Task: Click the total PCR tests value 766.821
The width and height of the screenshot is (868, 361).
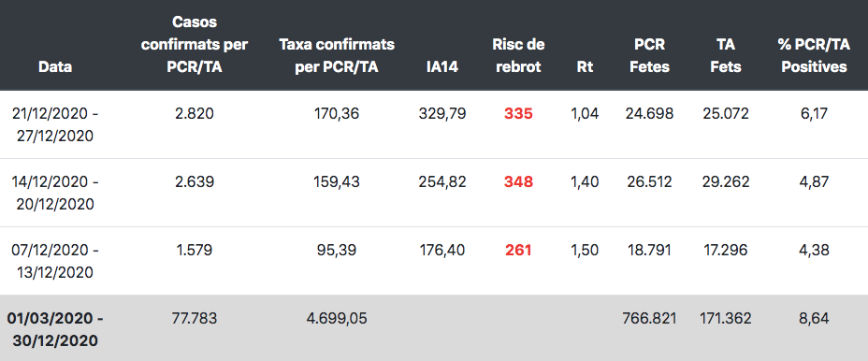Action: tap(649, 318)
